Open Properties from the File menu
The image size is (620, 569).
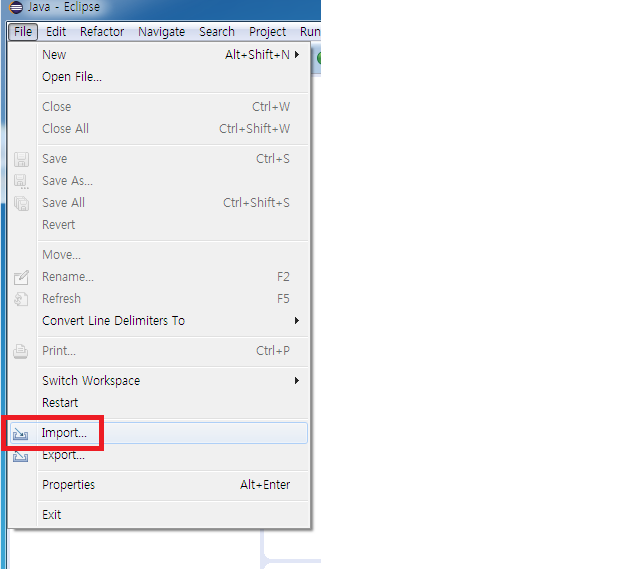pyautogui.click(x=173, y=485)
